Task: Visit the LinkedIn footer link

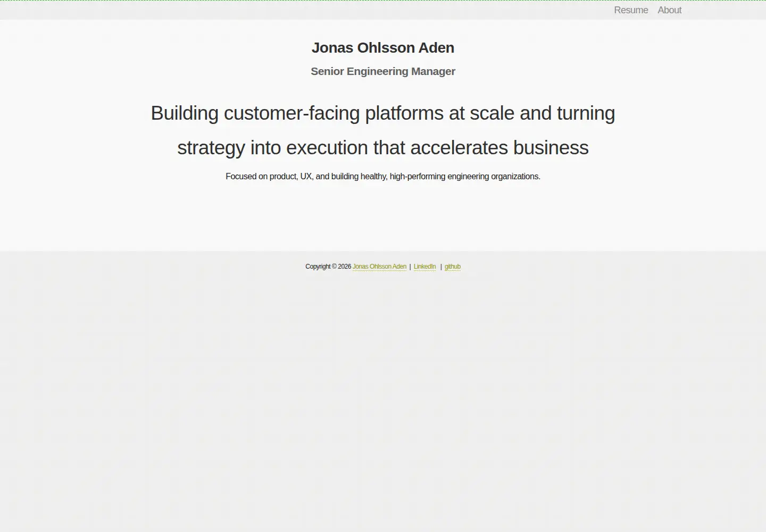Action: point(424,267)
